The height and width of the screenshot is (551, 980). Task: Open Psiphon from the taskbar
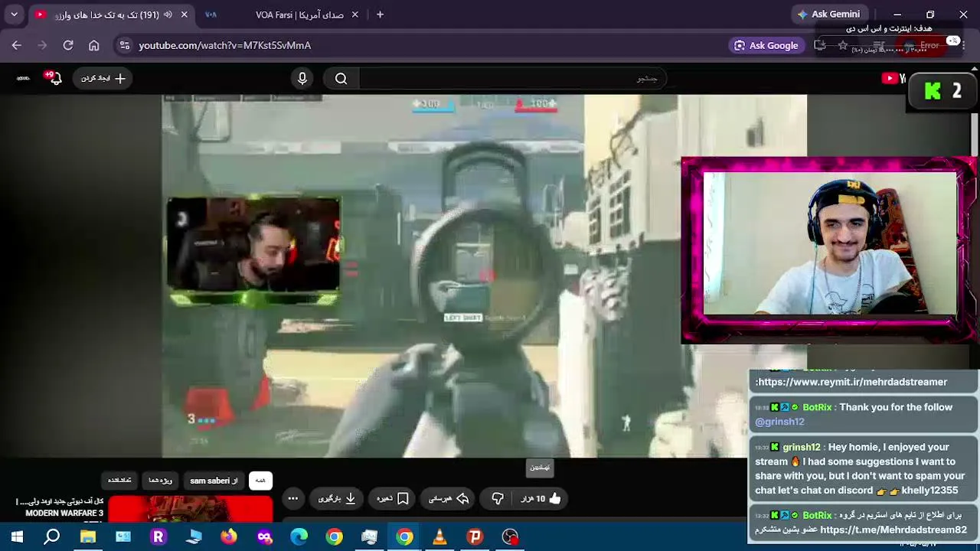click(475, 537)
